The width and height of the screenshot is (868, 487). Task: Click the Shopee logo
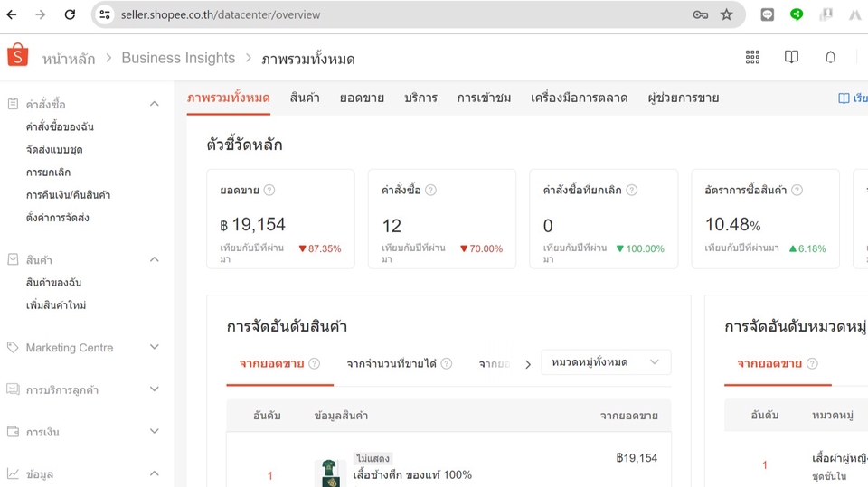[18, 55]
